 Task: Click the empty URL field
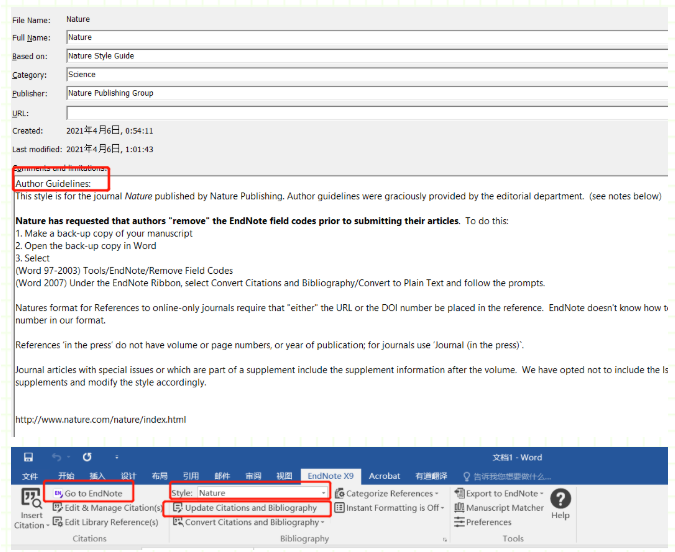[367, 113]
